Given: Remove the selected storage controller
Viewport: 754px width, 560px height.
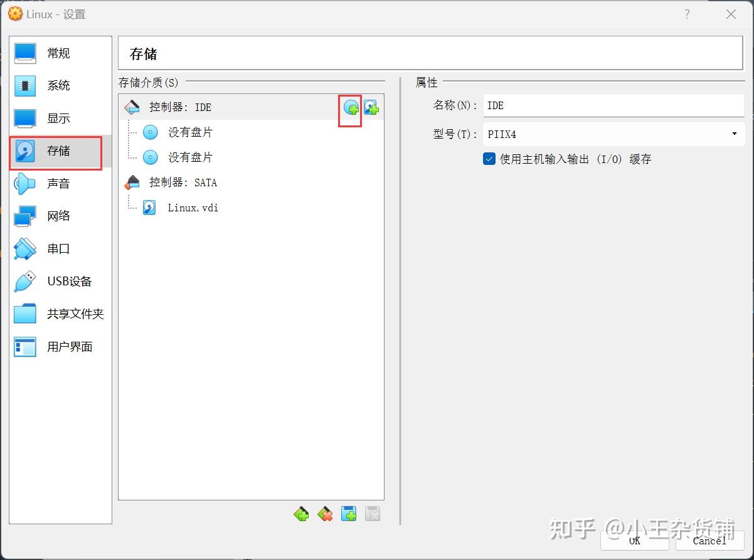Looking at the screenshot, I should click(x=325, y=513).
